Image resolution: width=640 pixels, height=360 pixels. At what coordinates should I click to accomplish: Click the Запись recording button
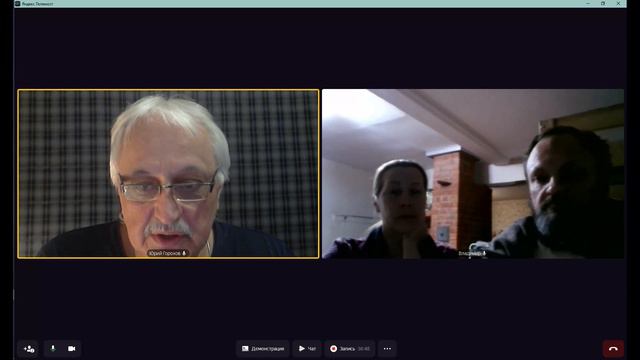click(x=350, y=349)
